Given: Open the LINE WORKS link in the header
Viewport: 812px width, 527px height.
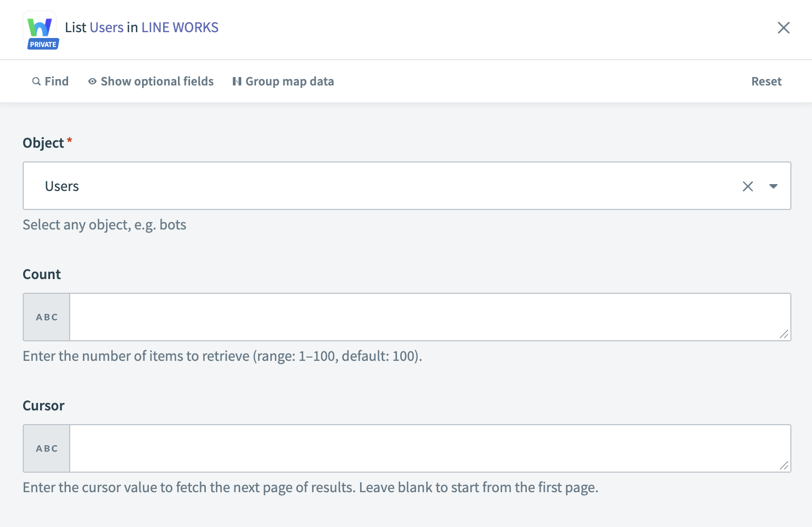Looking at the screenshot, I should pyautogui.click(x=180, y=27).
